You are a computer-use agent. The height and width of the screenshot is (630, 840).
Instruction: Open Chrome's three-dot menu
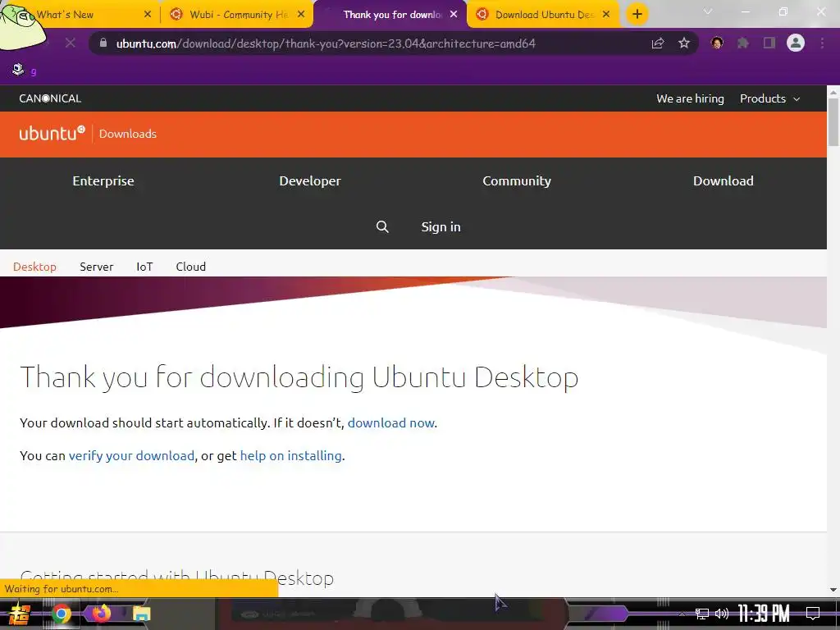pos(822,43)
